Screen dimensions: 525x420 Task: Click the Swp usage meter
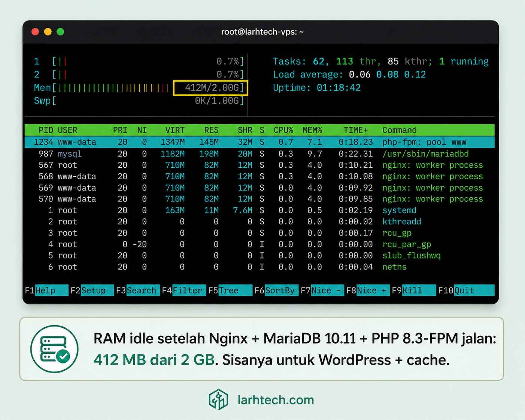[x=139, y=101]
